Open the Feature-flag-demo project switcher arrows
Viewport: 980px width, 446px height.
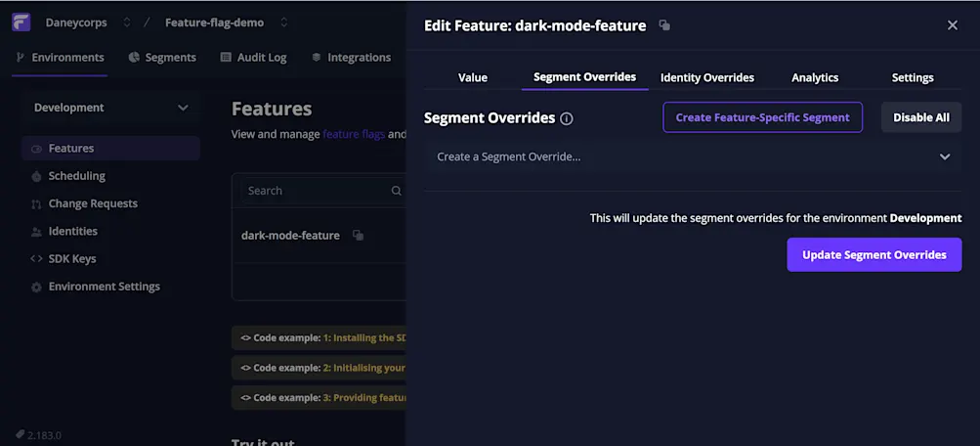click(283, 22)
